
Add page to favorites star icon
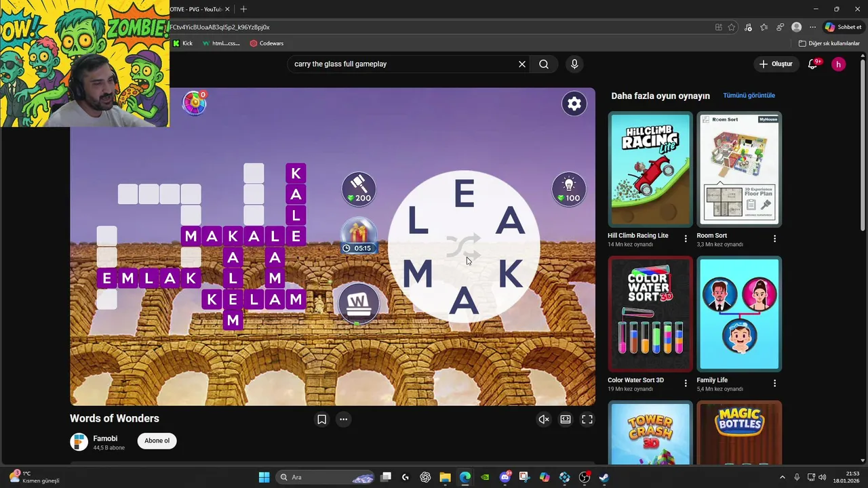(x=732, y=27)
